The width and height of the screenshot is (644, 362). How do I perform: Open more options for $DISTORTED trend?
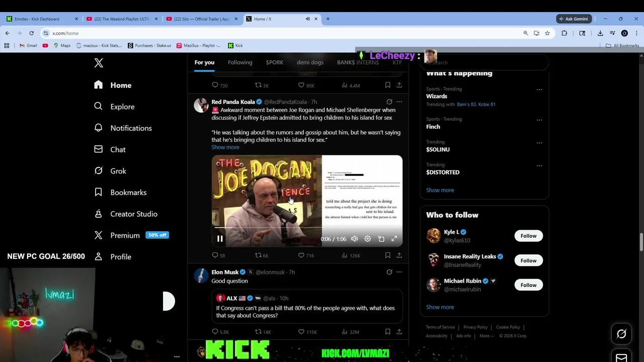coord(539,165)
